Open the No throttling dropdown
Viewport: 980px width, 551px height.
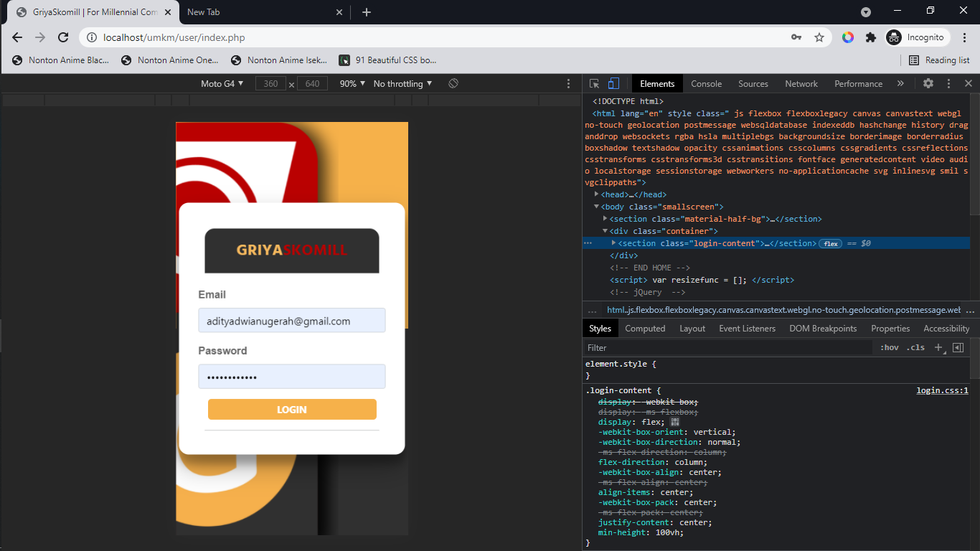[x=402, y=84]
